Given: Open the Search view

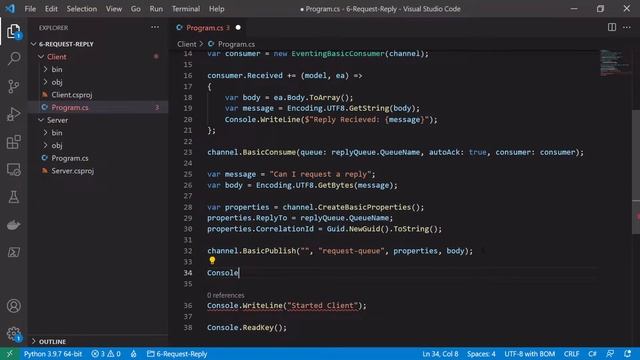Looking at the screenshot, I should tap(13, 58).
